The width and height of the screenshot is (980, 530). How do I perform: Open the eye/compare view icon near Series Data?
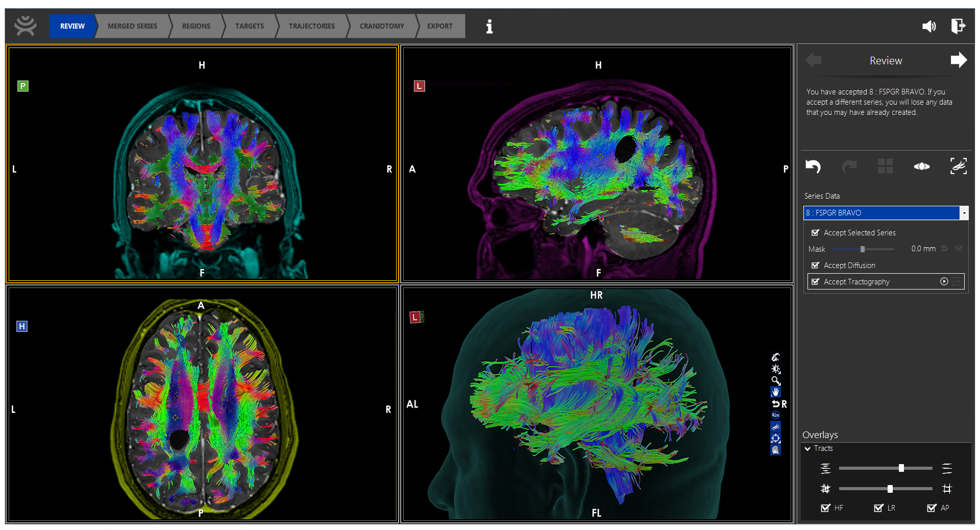click(921, 166)
